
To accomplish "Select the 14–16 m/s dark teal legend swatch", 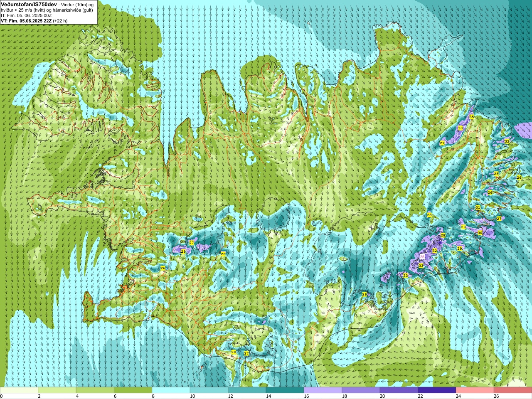I will tap(285, 390).
